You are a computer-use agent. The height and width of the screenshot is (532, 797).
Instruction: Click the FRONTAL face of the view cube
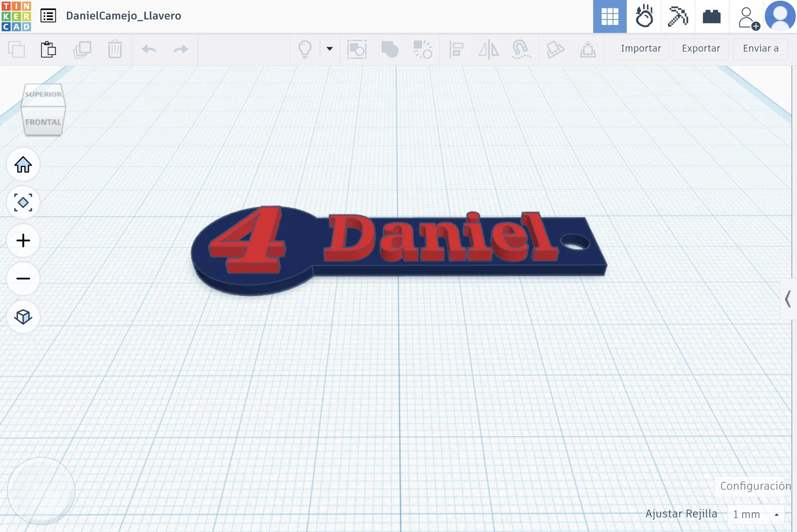click(x=43, y=122)
